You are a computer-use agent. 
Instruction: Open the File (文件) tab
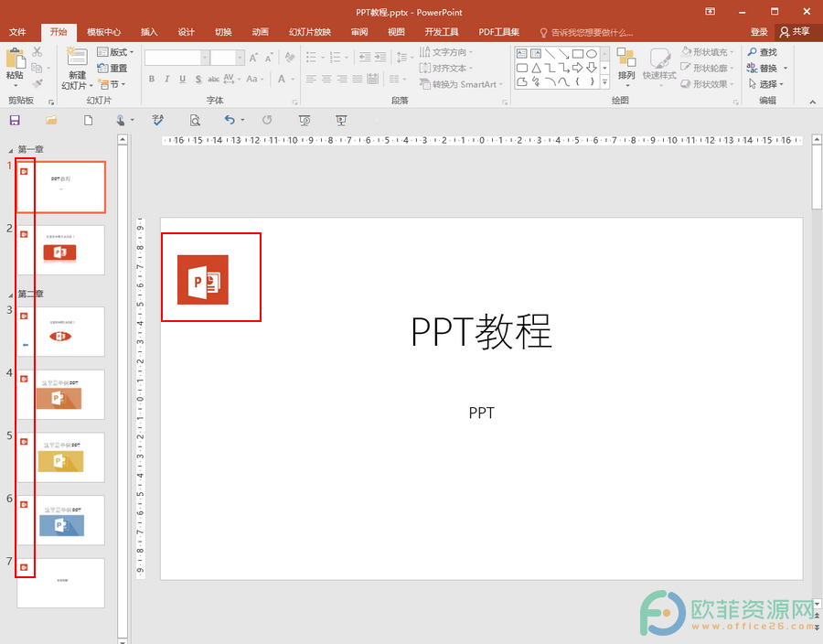pyautogui.click(x=17, y=32)
